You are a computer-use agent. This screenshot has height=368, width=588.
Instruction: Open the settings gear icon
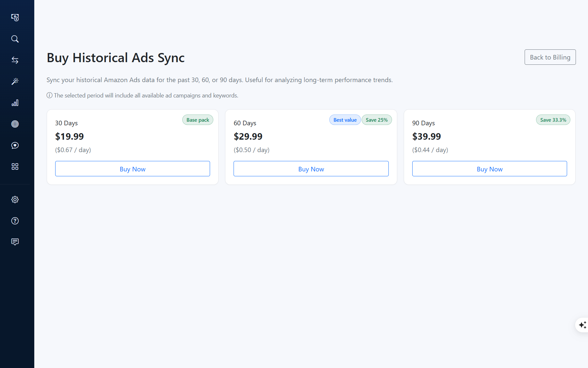(x=15, y=200)
